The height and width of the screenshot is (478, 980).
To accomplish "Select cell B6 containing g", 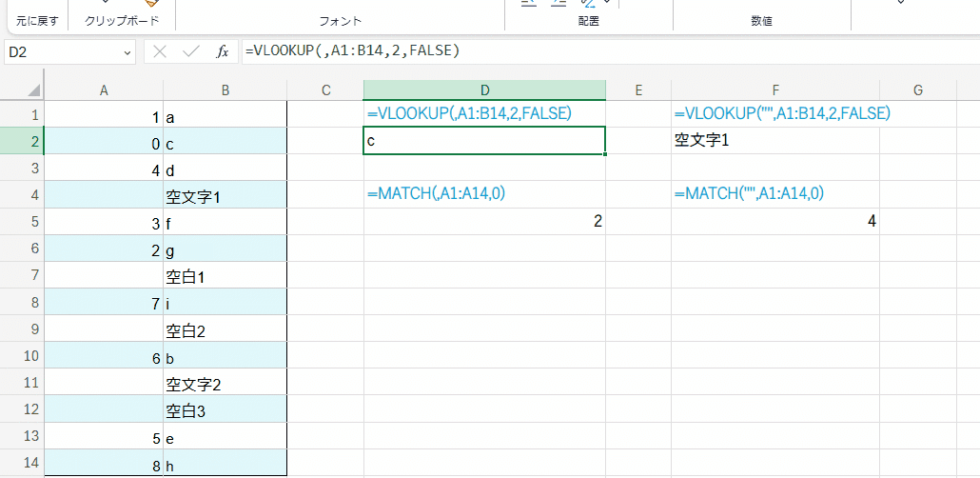I will (225, 249).
